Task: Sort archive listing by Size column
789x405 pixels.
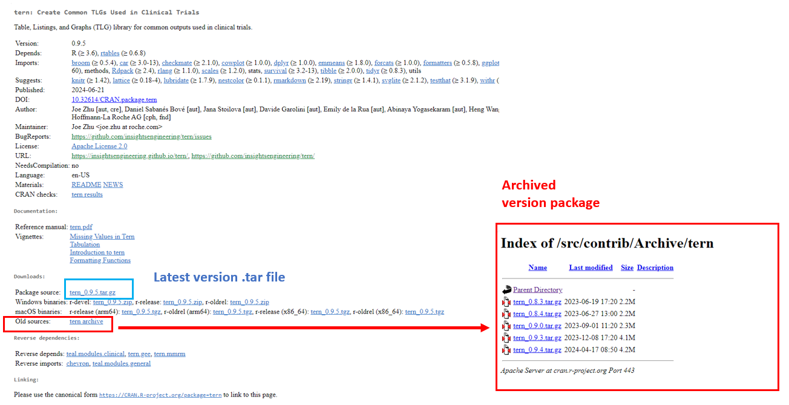Action: tap(627, 268)
